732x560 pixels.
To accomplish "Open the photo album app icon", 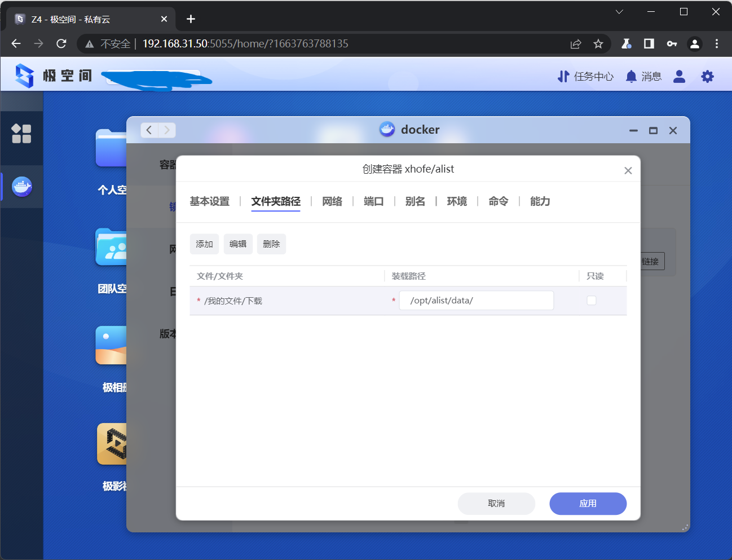I will coord(111,346).
